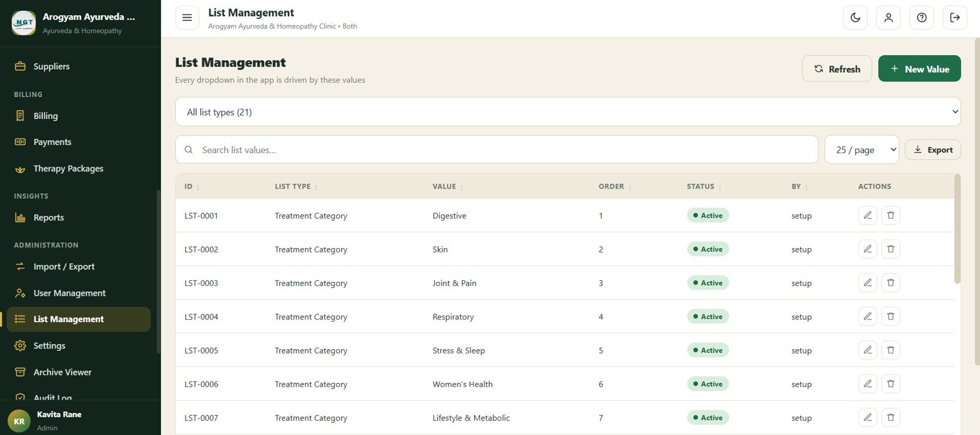Edit the Skin list value
The height and width of the screenshot is (435, 980).
[x=867, y=249]
